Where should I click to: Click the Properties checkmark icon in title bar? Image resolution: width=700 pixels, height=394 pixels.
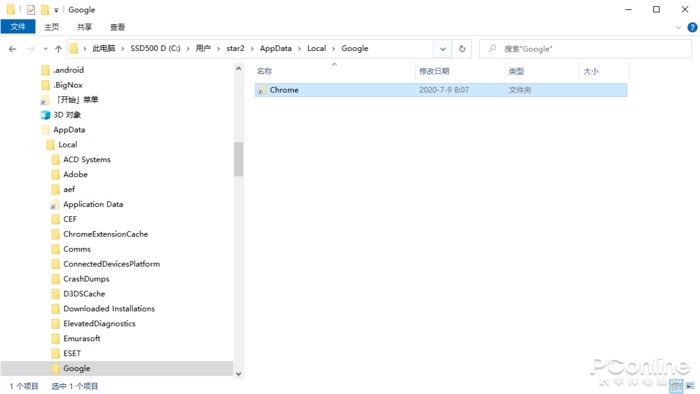[x=31, y=9]
